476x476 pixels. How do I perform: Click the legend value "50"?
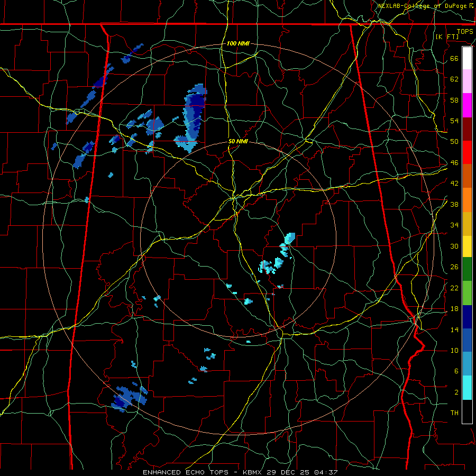coord(454,141)
